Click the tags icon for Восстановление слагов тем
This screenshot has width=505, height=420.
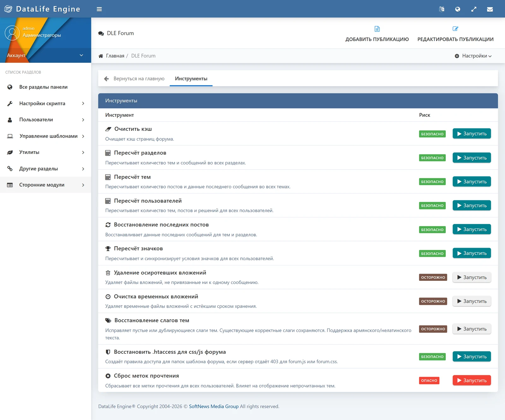pyautogui.click(x=108, y=320)
